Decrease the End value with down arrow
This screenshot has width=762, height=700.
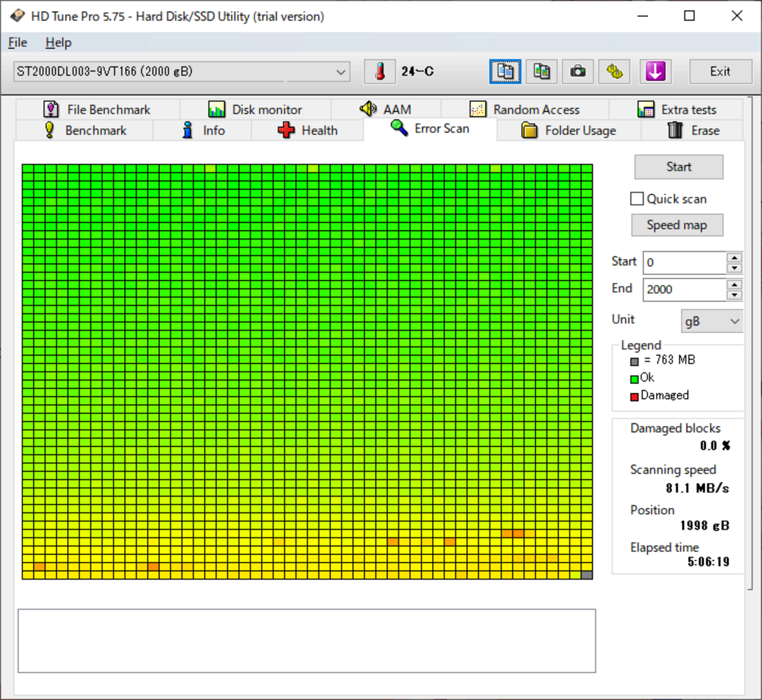(x=734, y=295)
